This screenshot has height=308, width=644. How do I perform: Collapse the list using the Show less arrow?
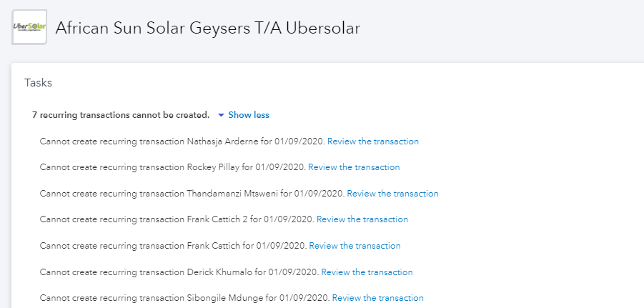coord(221,115)
